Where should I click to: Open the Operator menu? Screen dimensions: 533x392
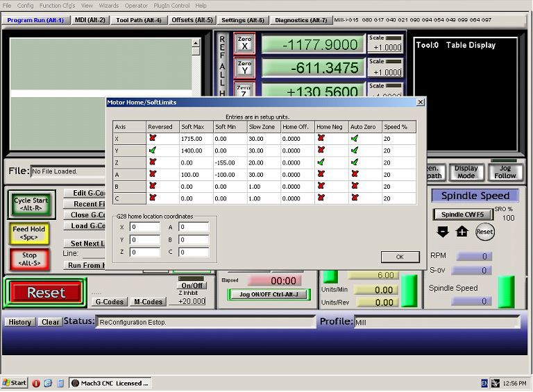click(136, 6)
